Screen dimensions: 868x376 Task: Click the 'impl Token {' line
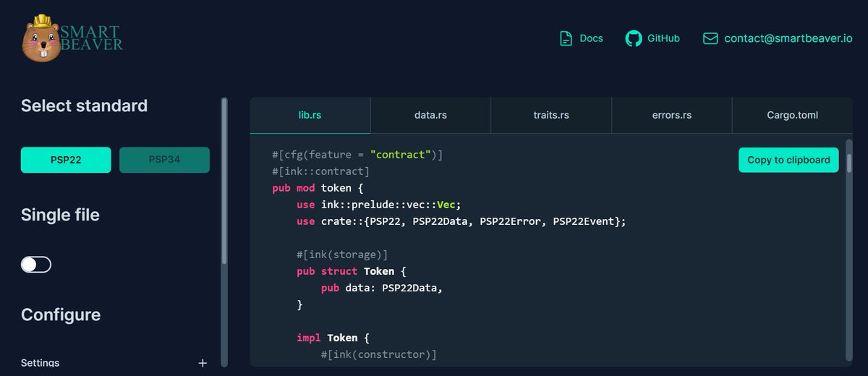pos(333,338)
